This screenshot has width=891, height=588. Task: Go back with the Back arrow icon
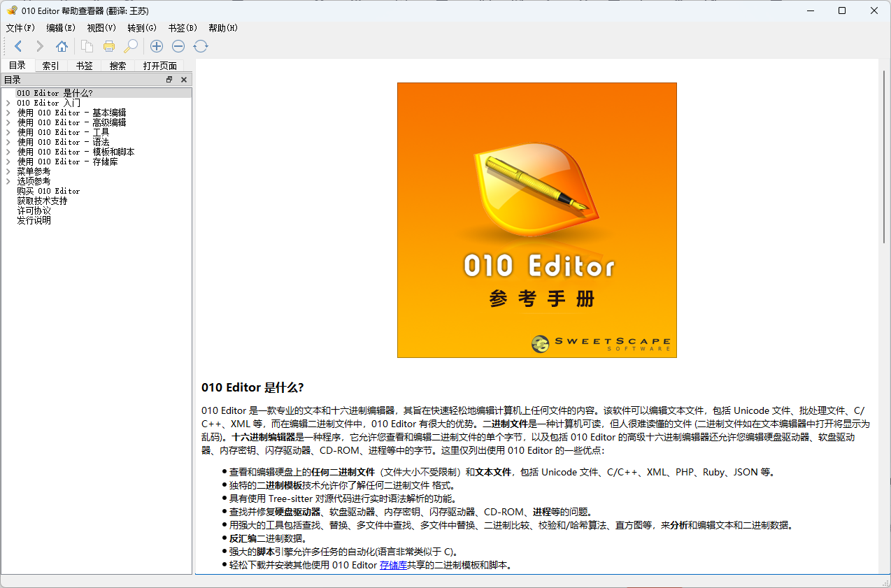tap(18, 46)
